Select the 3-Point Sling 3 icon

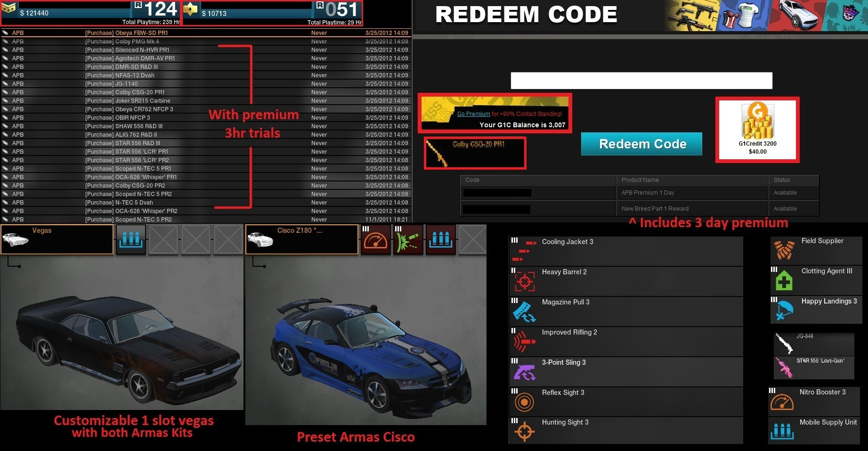click(524, 372)
